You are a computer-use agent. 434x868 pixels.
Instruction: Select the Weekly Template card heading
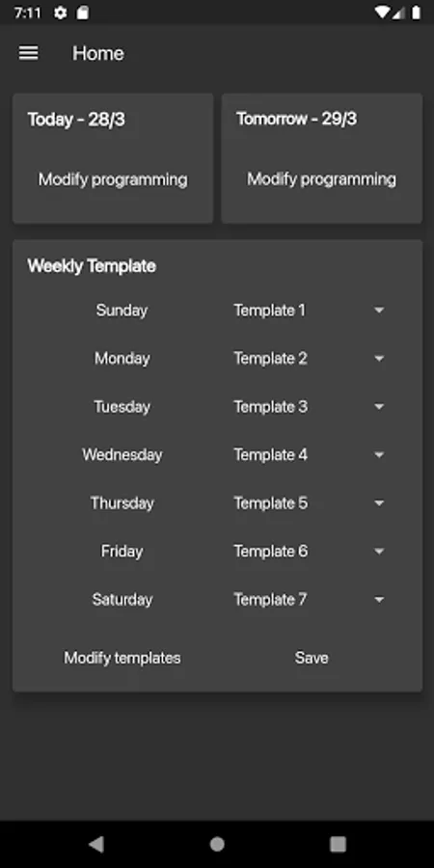point(92,266)
